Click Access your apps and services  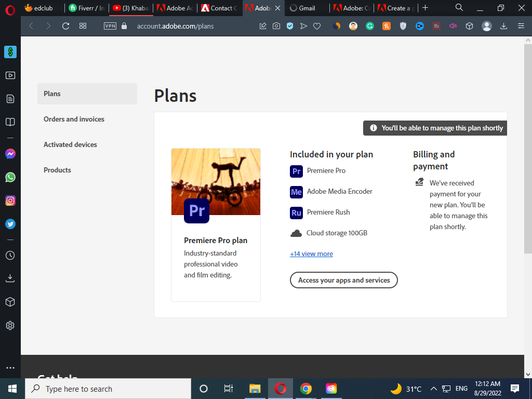[343, 280]
